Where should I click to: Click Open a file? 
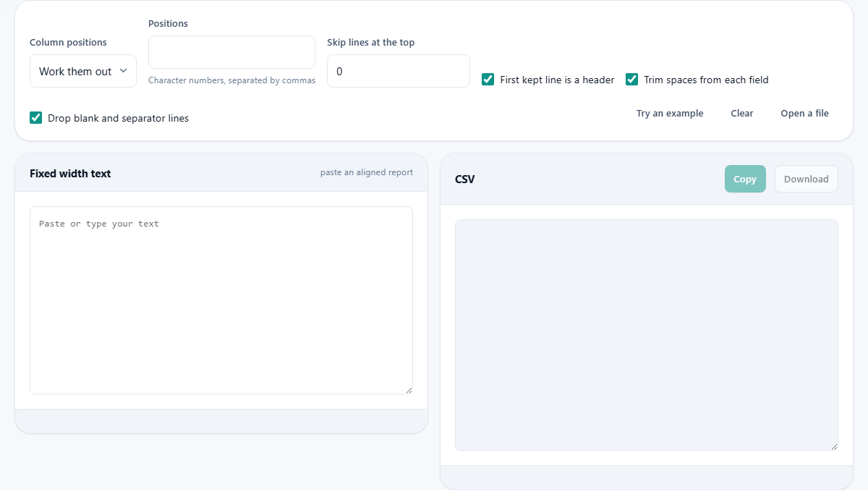click(804, 113)
